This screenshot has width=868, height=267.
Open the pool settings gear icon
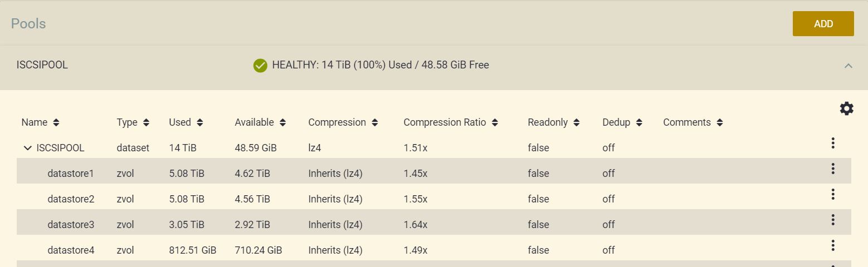846,108
